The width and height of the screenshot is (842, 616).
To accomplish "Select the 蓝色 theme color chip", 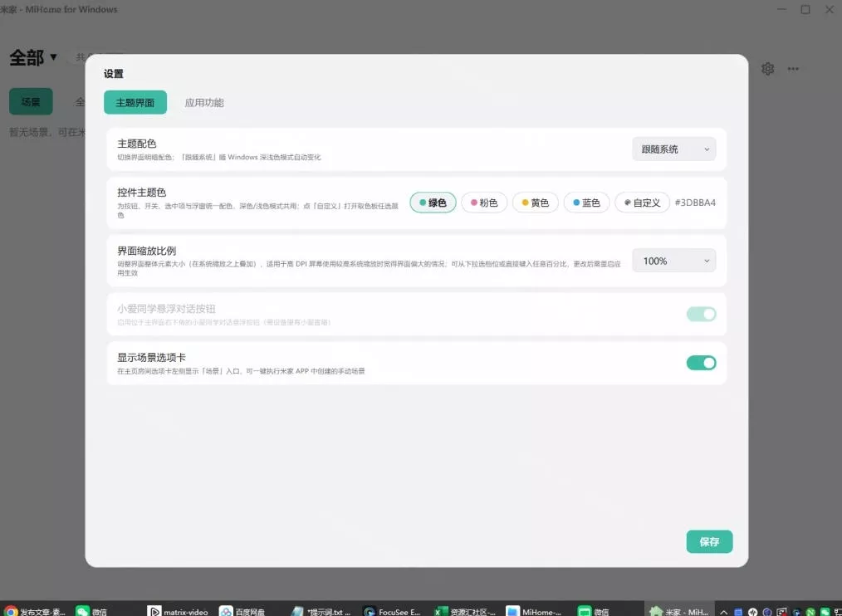I will (586, 203).
